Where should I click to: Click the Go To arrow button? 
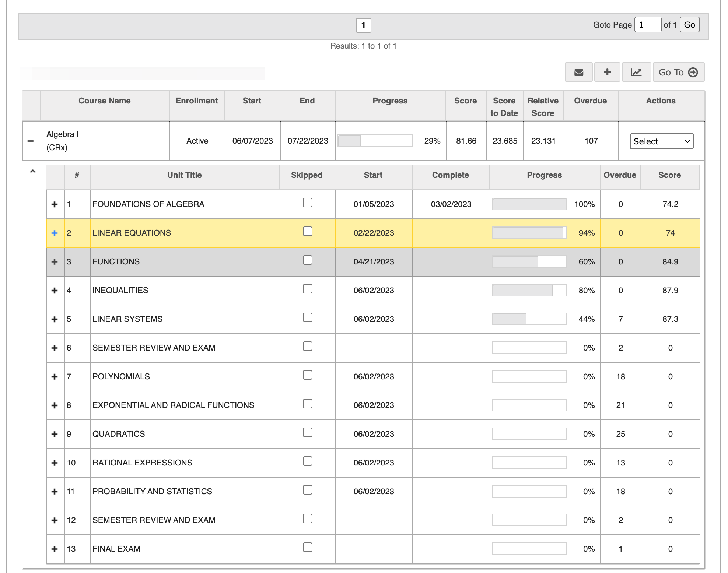679,72
